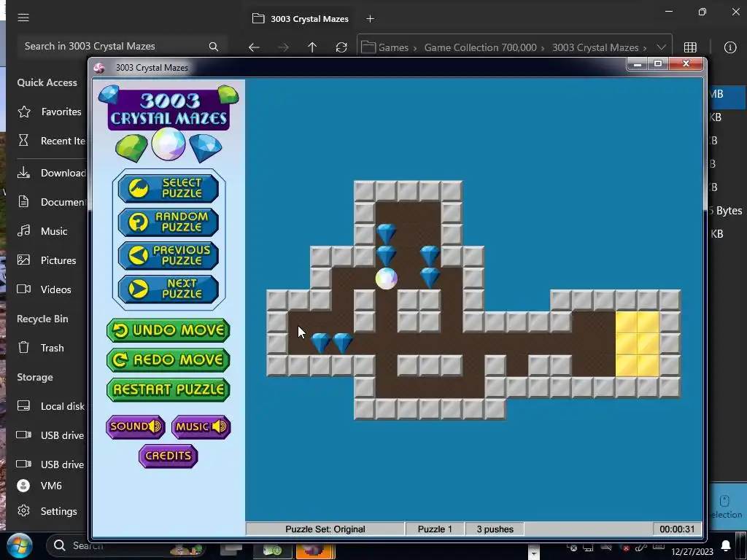This screenshot has width=747, height=560.
Task: Advance to the Next Puzzle
Action: click(169, 289)
